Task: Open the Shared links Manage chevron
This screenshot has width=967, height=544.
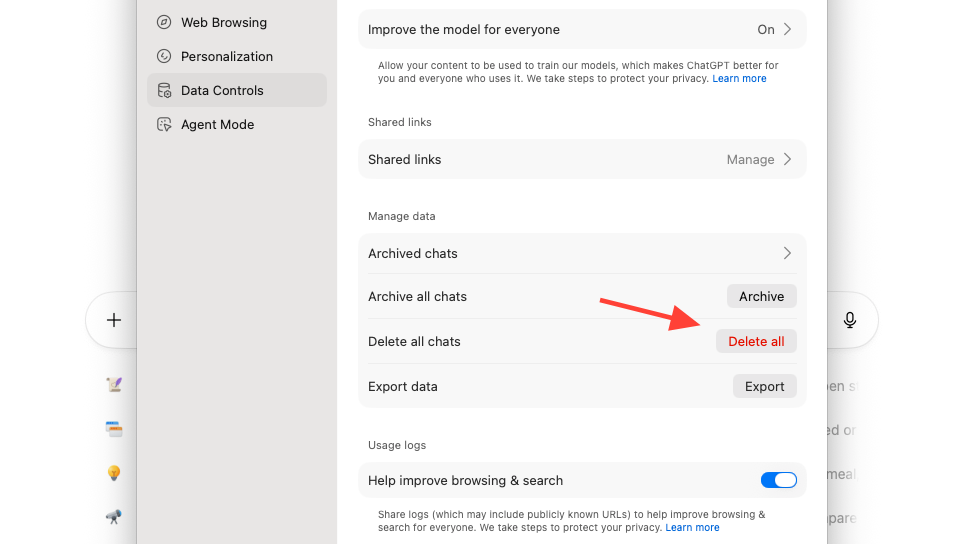Action: (787, 159)
